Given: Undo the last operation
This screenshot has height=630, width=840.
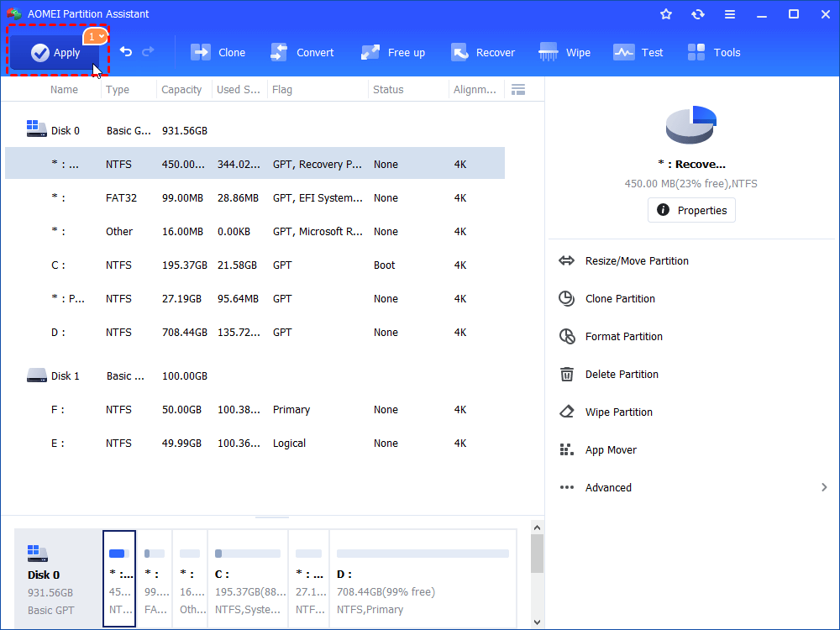Looking at the screenshot, I should [126, 51].
